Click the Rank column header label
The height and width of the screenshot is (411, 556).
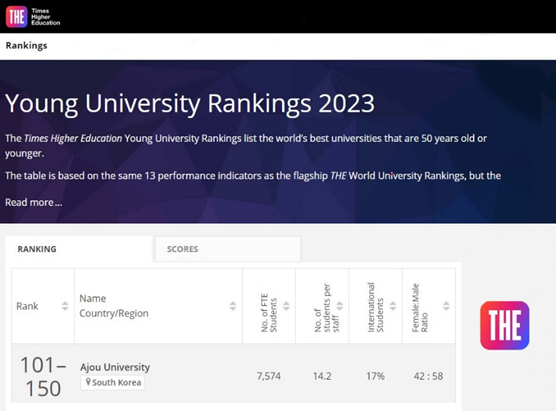click(x=27, y=306)
